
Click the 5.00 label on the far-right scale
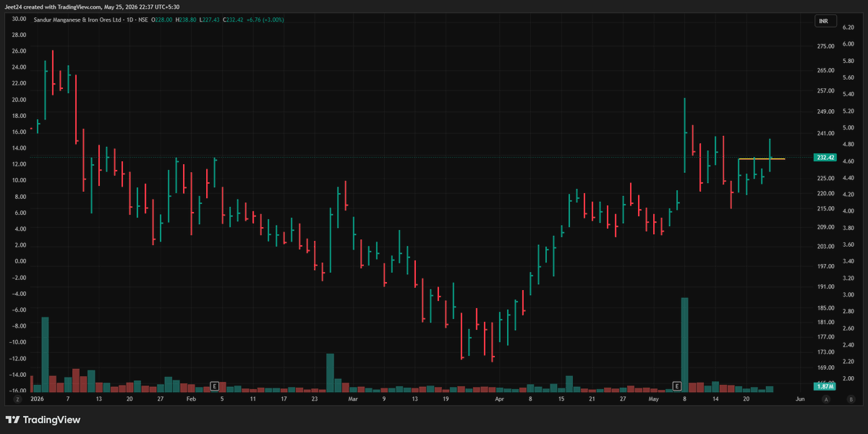click(848, 127)
